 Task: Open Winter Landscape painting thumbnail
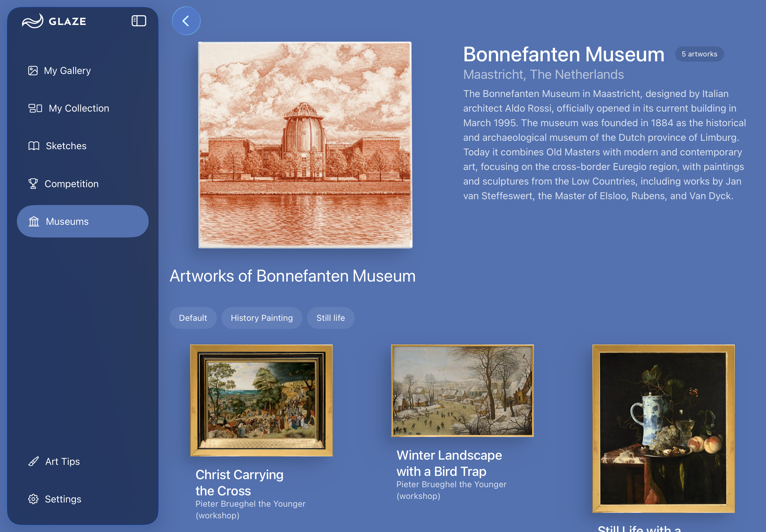(x=462, y=391)
